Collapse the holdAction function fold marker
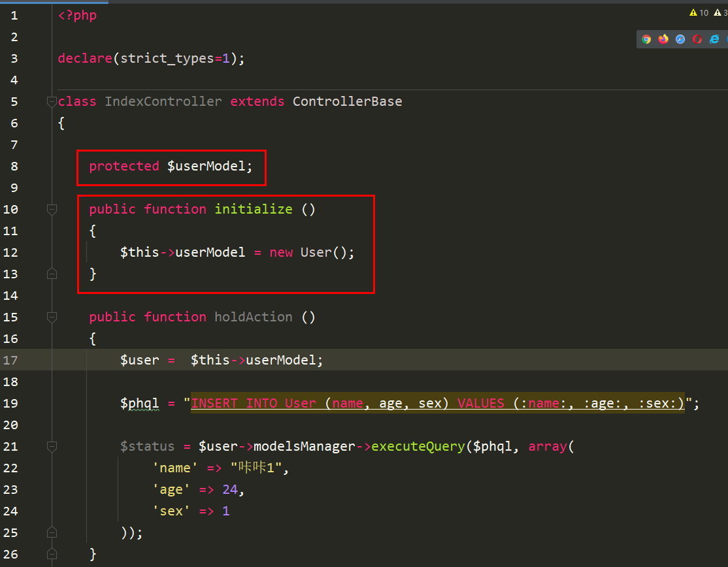This screenshot has height=567, width=728. 52,317
